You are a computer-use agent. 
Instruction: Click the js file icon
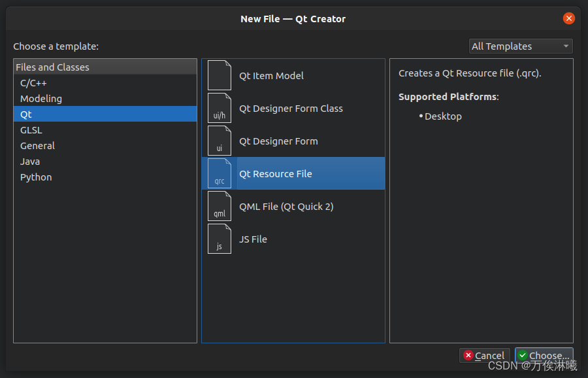point(220,239)
